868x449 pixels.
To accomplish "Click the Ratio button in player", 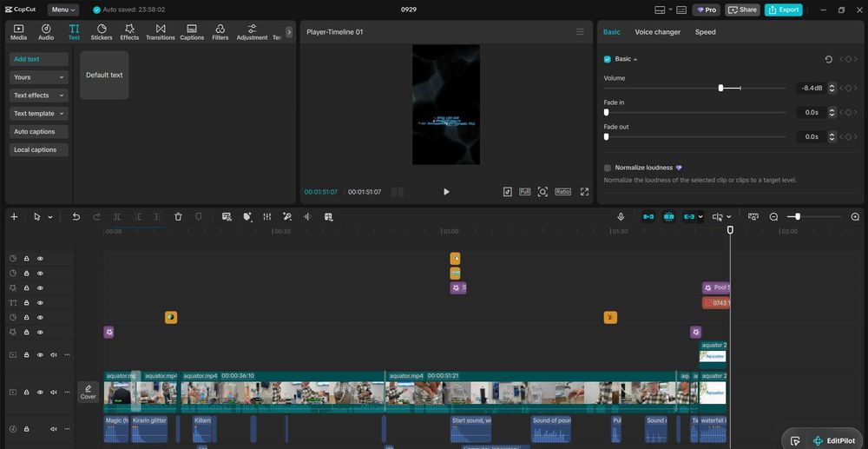I will [x=562, y=192].
